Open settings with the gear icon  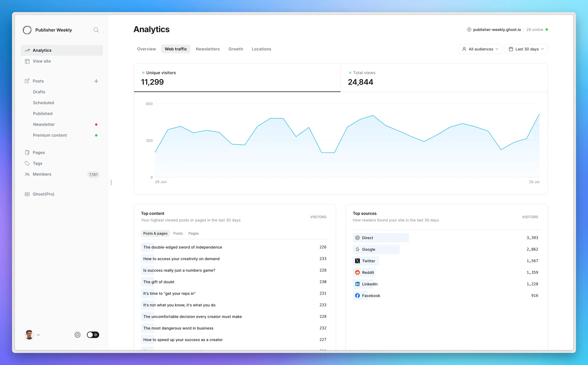78,335
